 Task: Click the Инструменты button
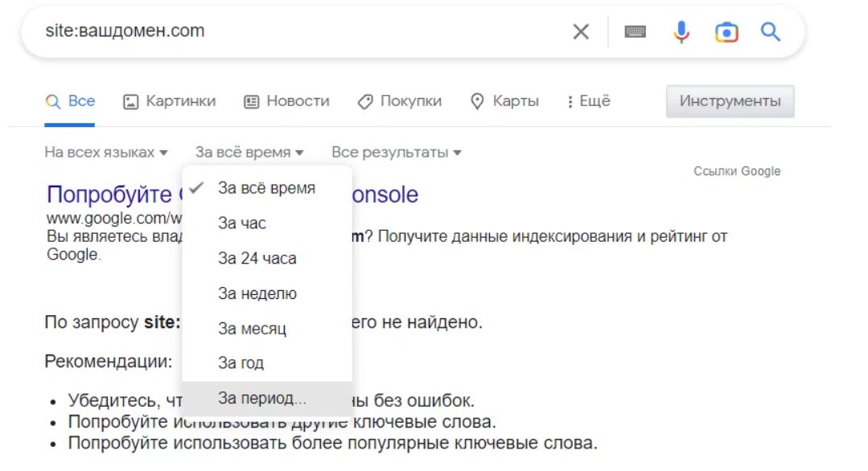point(729,101)
